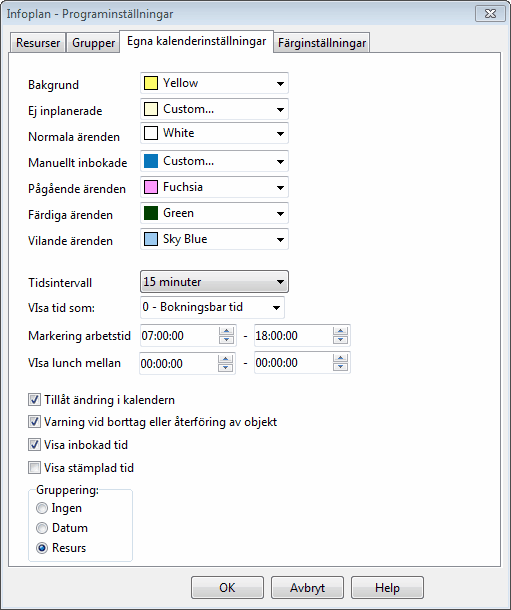Image resolution: width=511 pixels, height=610 pixels.
Task: Switch to the Resurser tab
Action: tap(38, 43)
